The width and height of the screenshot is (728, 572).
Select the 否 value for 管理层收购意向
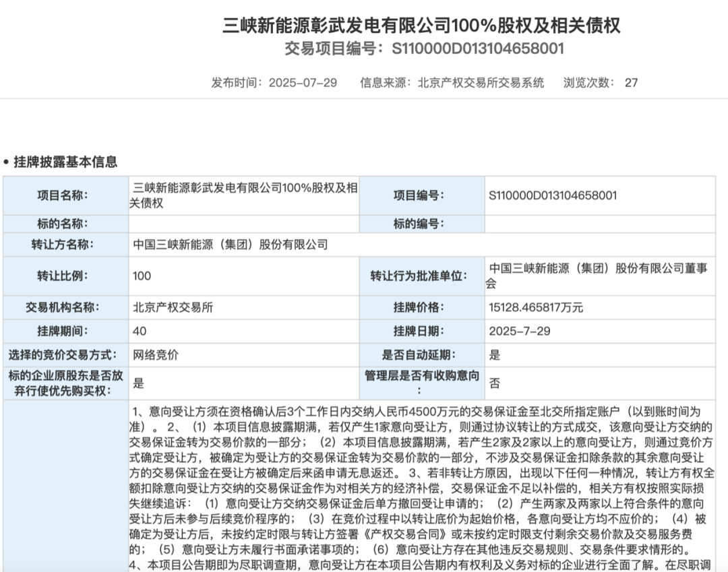[495, 383]
